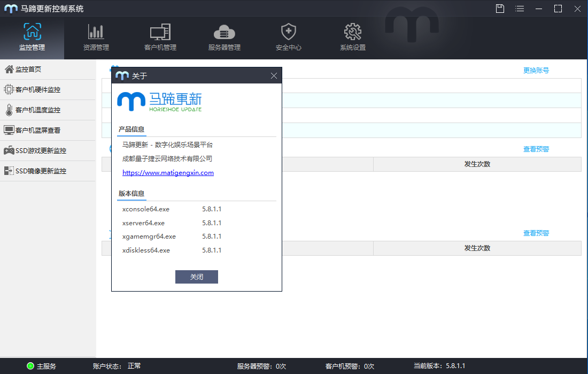Click 成都量子捷云网络技术有限公司 company text
The image size is (588, 374).
[167, 159]
